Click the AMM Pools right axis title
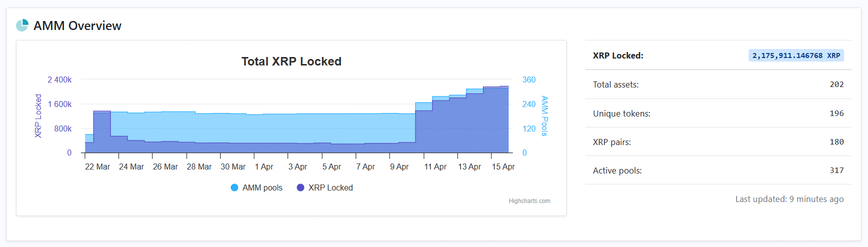 (544, 116)
